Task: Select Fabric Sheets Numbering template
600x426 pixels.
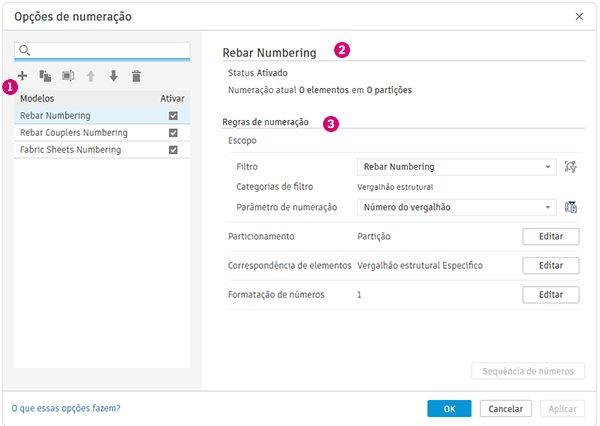Action: pyautogui.click(x=70, y=150)
